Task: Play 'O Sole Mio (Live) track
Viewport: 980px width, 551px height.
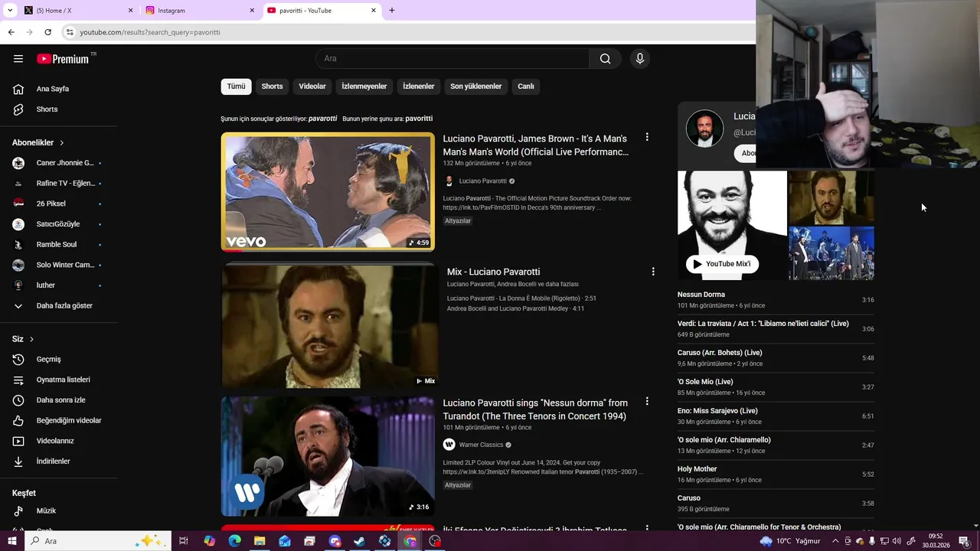Action: tap(776, 387)
